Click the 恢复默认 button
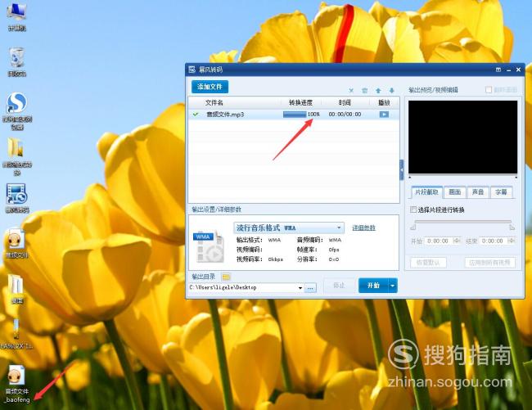532x410 pixels. pos(428,263)
